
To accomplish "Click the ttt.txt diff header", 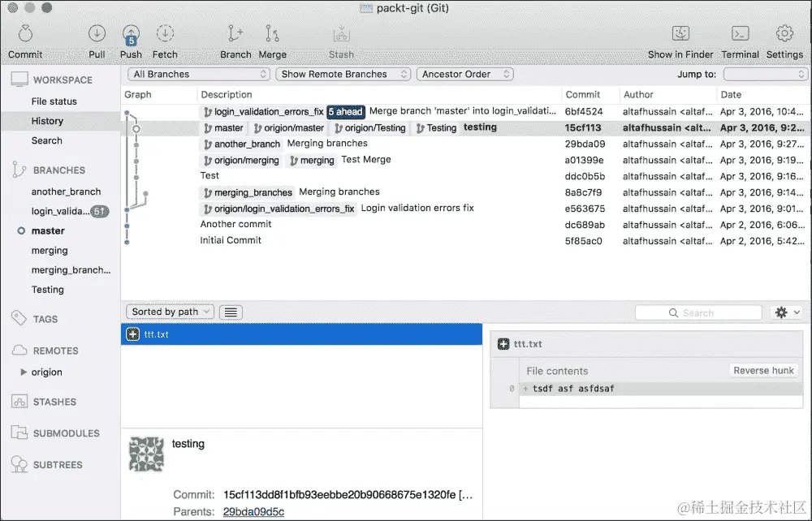I will click(x=646, y=344).
